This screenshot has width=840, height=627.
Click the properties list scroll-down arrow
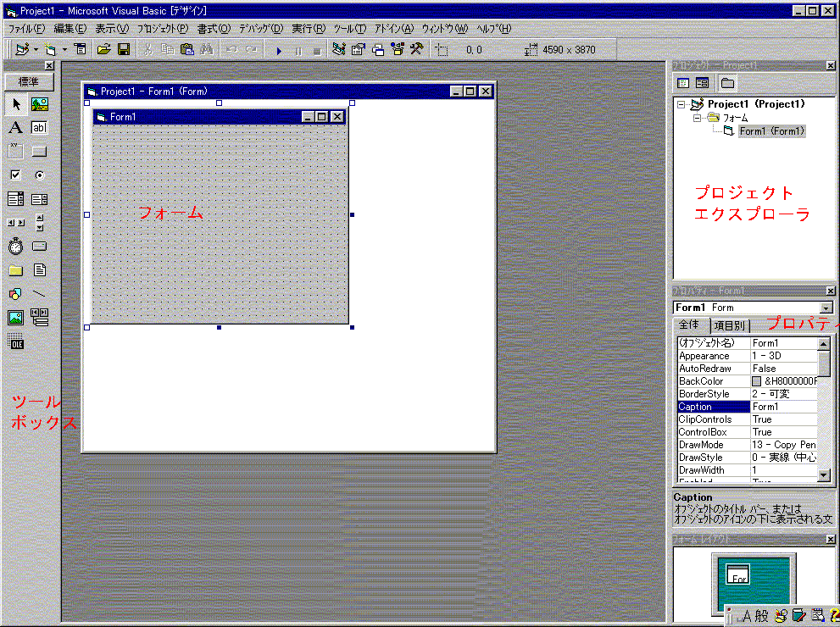(x=824, y=475)
